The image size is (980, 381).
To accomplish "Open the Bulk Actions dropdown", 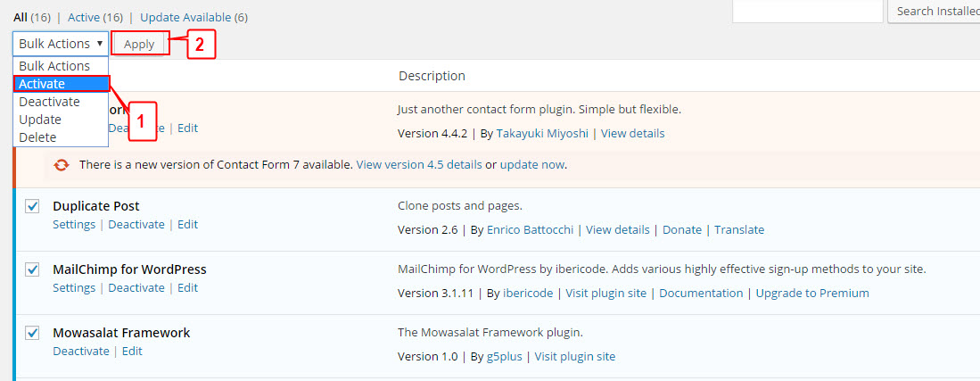I will [x=61, y=44].
